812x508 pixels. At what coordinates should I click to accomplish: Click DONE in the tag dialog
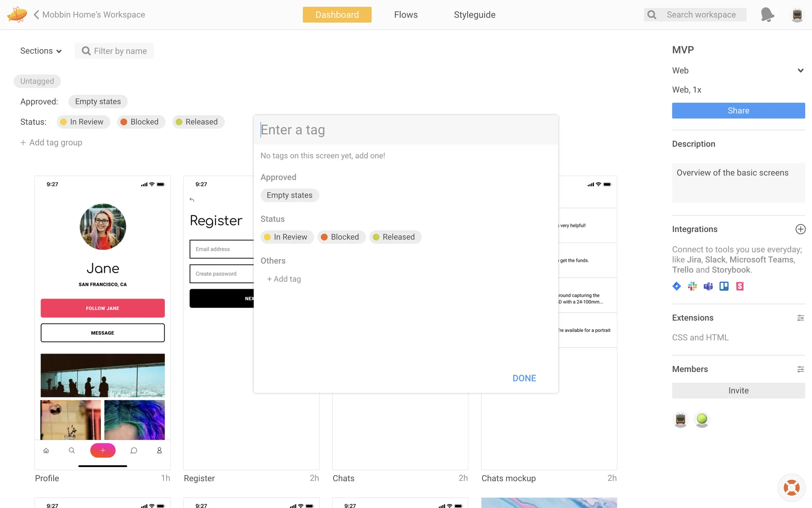(x=524, y=378)
